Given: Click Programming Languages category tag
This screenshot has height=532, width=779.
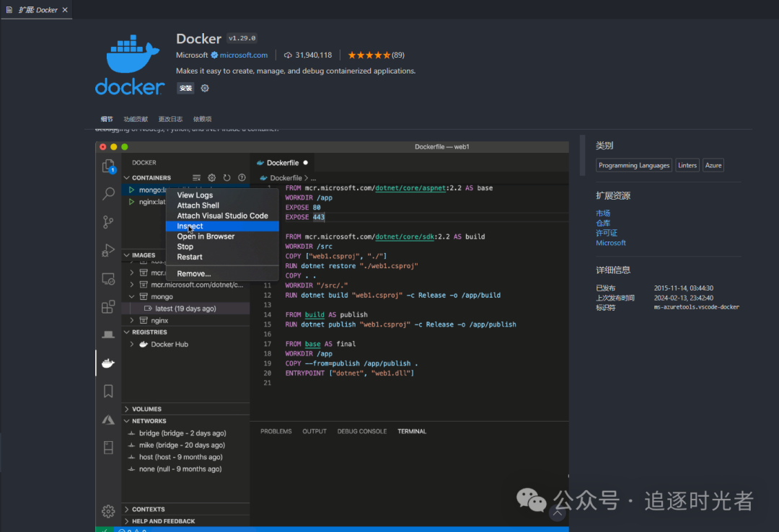Looking at the screenshot, I should tap(633, 165).
